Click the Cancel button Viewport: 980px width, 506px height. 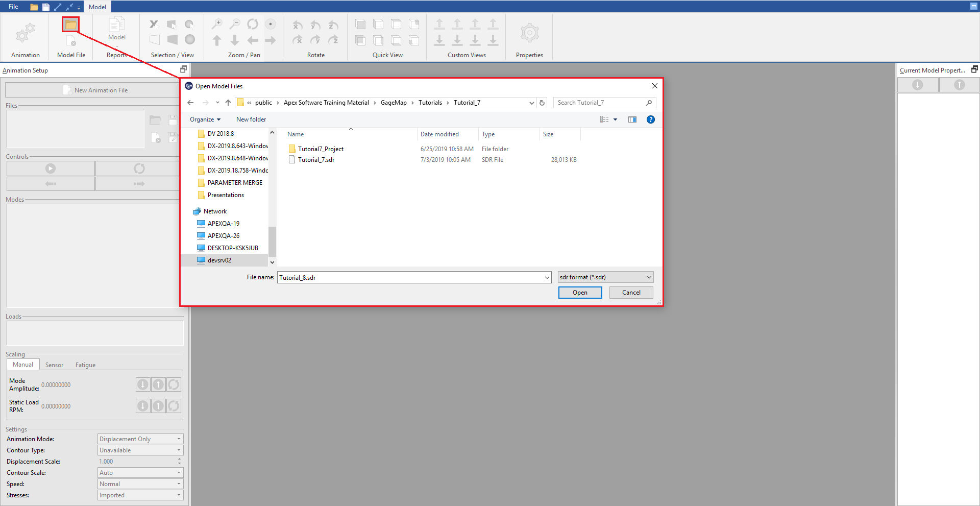(x=631, y=293)
